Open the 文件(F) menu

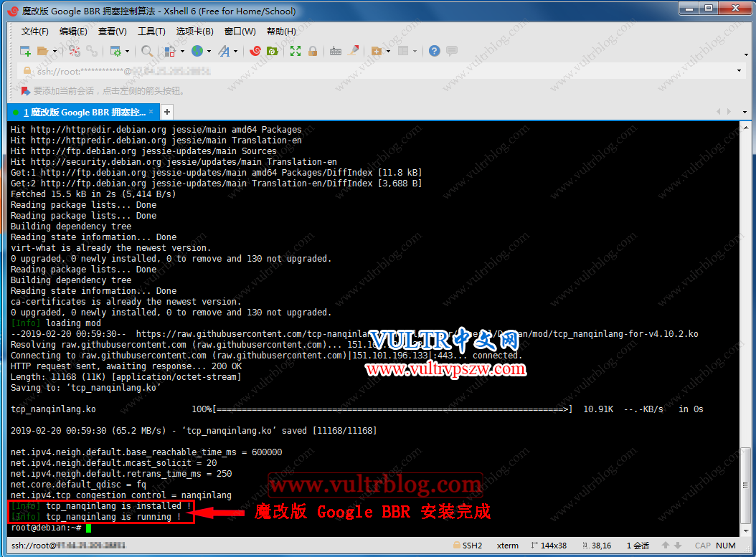pos(34,32)
